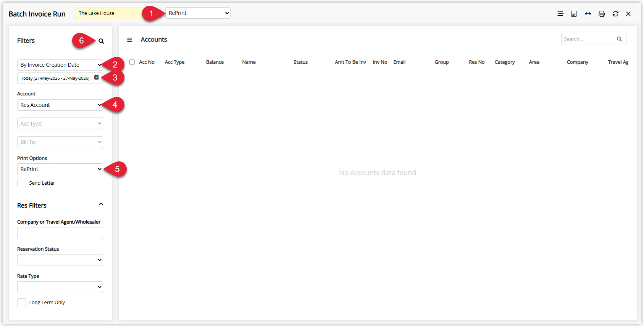Sort by Email column header
The height and width of the screenshot is (327, 644).
(399, 62)
